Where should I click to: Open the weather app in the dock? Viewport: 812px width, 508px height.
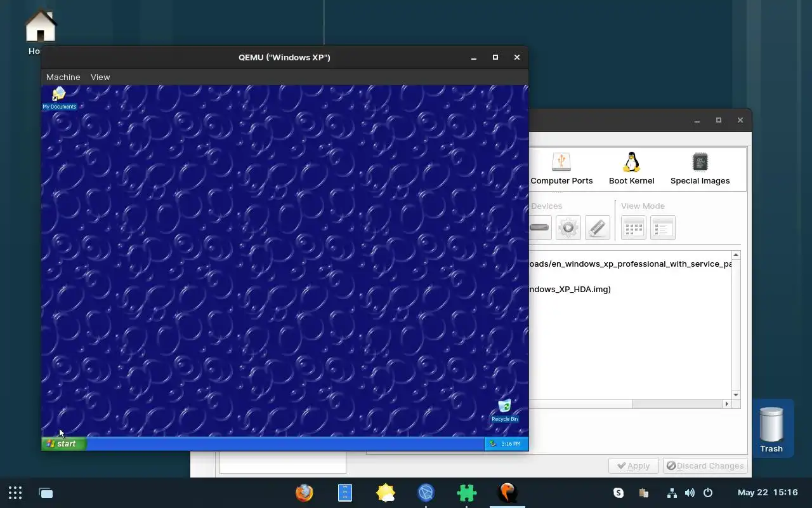(386, 493)
